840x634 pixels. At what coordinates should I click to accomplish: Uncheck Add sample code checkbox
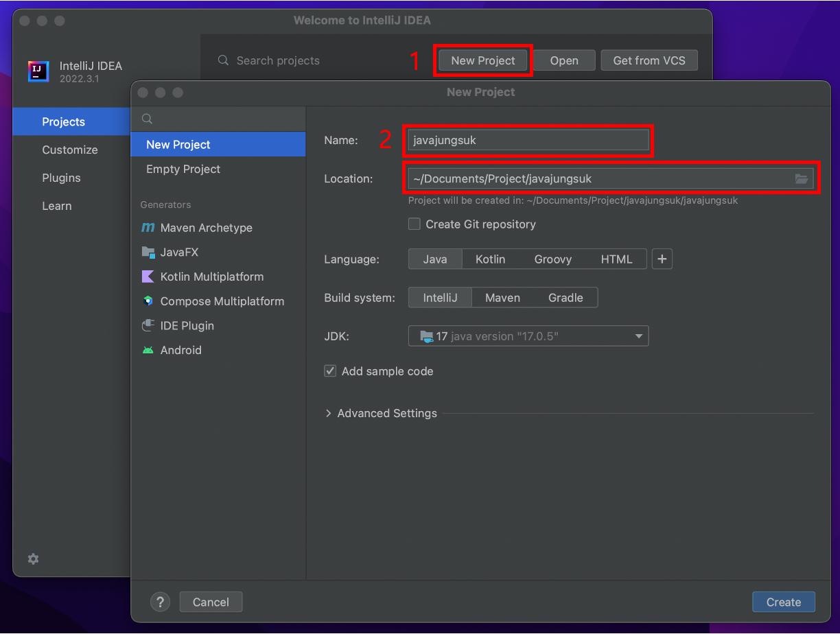pos(330,371)
